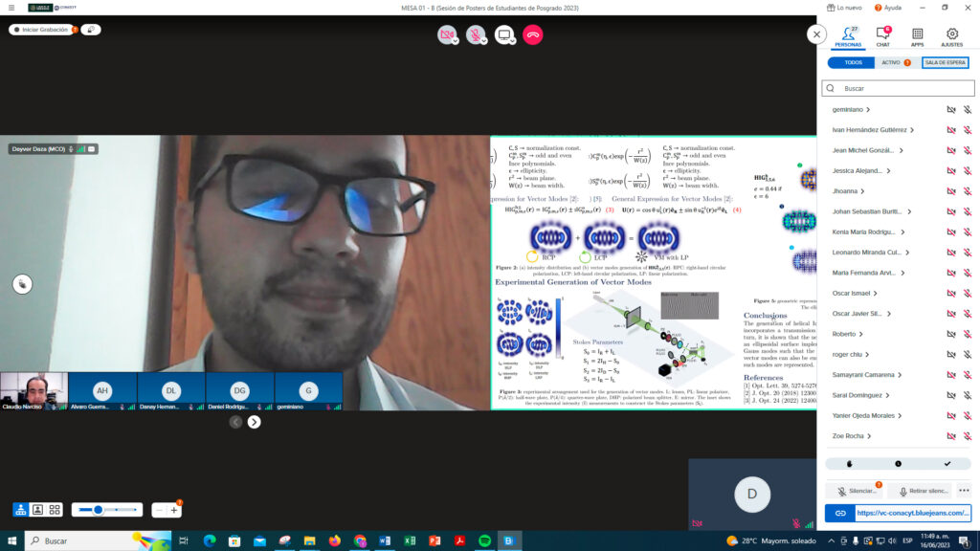Open the screen share button

504,34
